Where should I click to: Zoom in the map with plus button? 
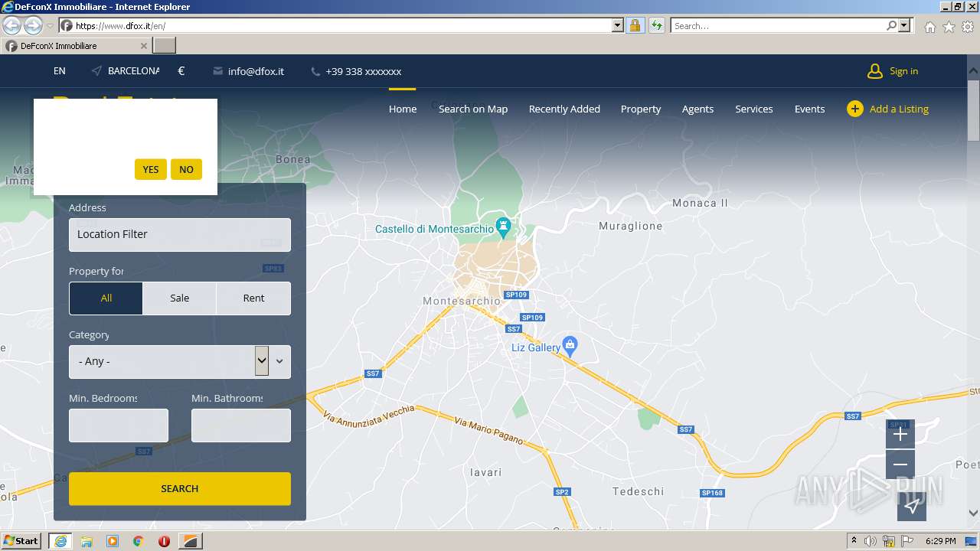click(900, 434)
